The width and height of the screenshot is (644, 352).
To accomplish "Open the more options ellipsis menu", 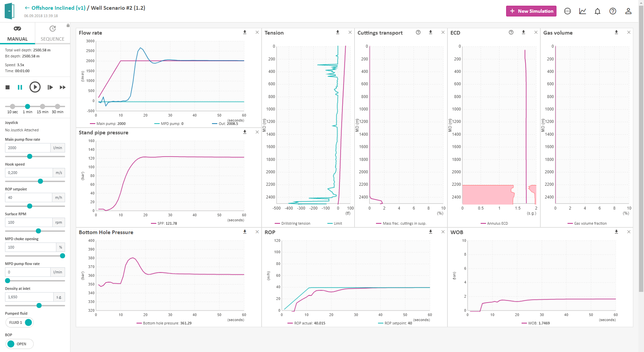I will (568, 11).
